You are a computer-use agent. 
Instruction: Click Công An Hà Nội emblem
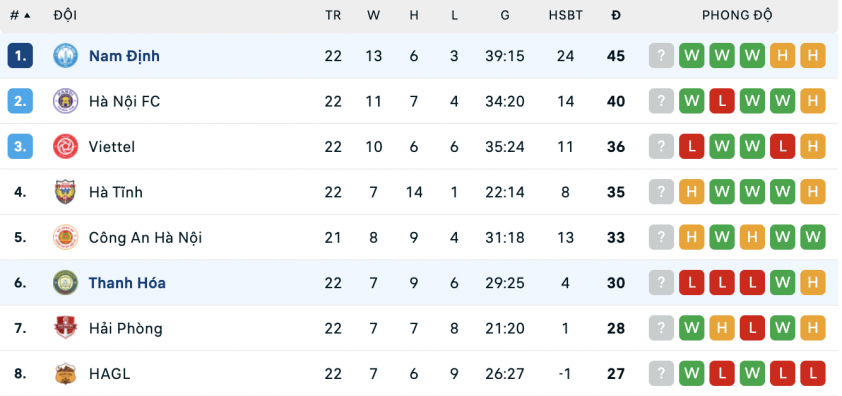pyautogui.click(x=66, y=237)
